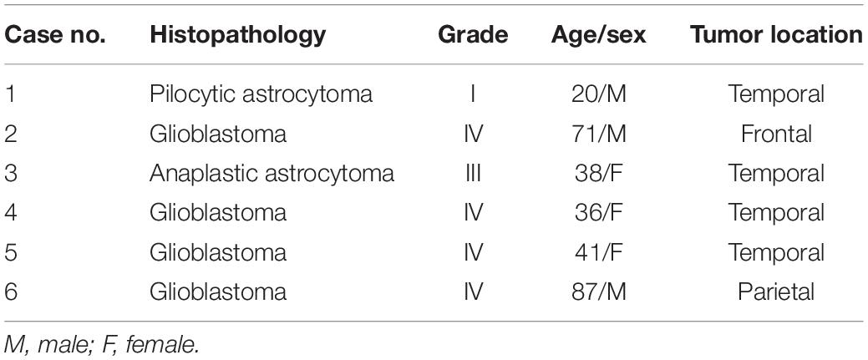Click the 'Histopathology' column header

pyautogui.click(x=238, y=35)
